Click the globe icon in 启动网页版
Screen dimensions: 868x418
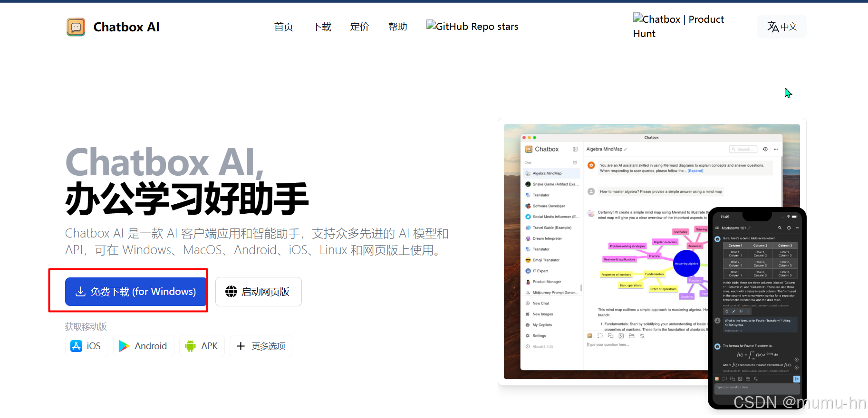[231, 292]
